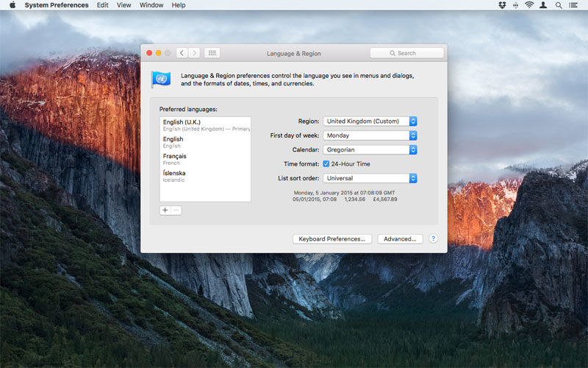The width and height of the screenshot is (588, 368).
Task: Go forward with the right chevron button
Action: click(194, 53)
